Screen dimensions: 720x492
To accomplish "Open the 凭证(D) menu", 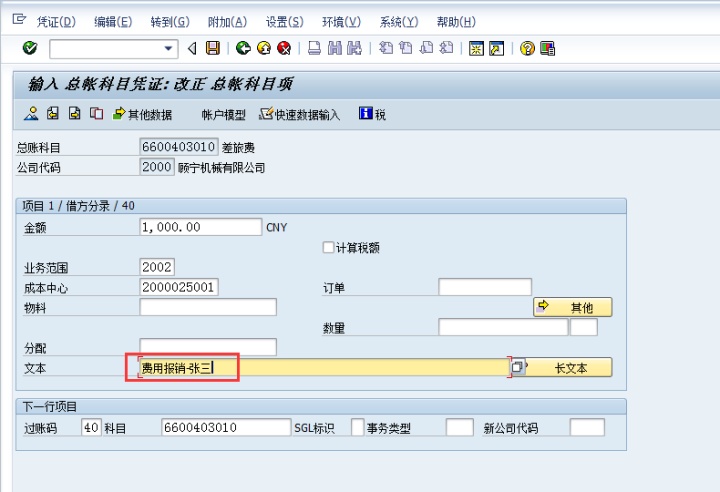I will pos(56,22).
